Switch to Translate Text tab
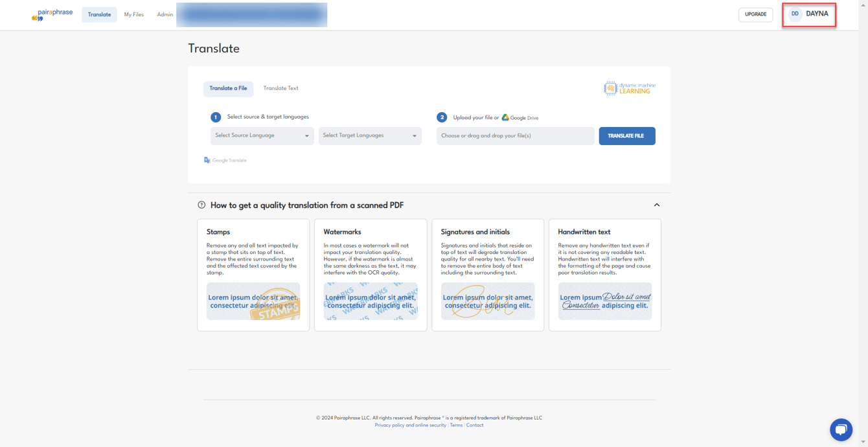The height and width of the screenshot is (447, 868). point(280,88)
